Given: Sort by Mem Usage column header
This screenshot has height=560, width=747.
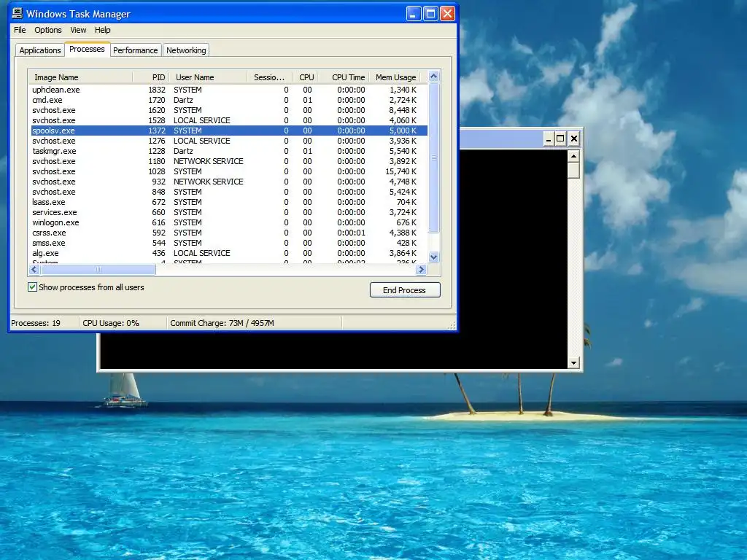Looking at the screenshot, I should pos(395,77).
